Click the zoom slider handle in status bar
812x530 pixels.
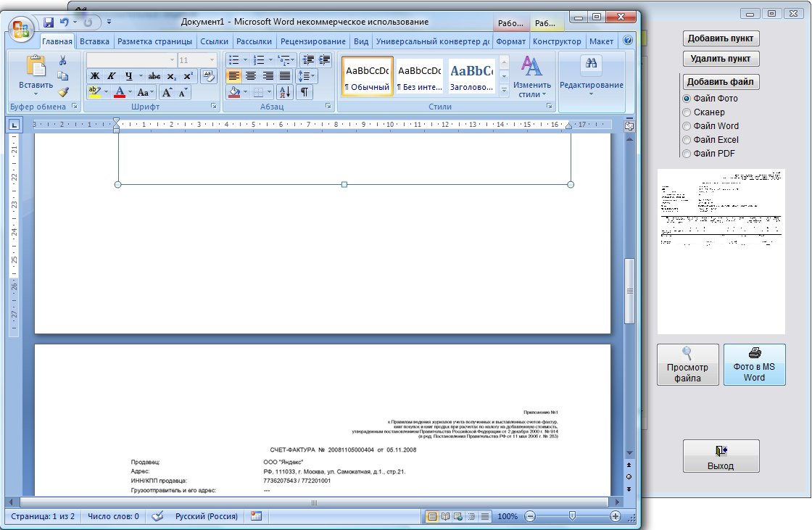pyautogui.click(x=572, y=516)
